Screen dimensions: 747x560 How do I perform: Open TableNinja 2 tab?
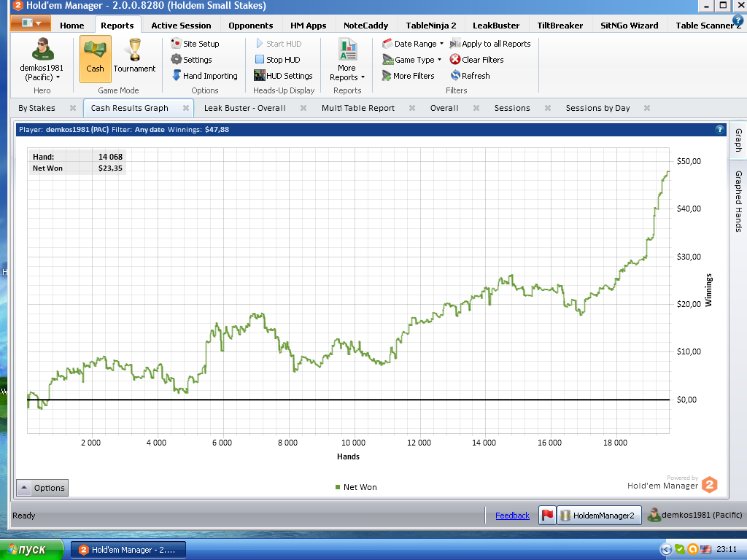431,26
